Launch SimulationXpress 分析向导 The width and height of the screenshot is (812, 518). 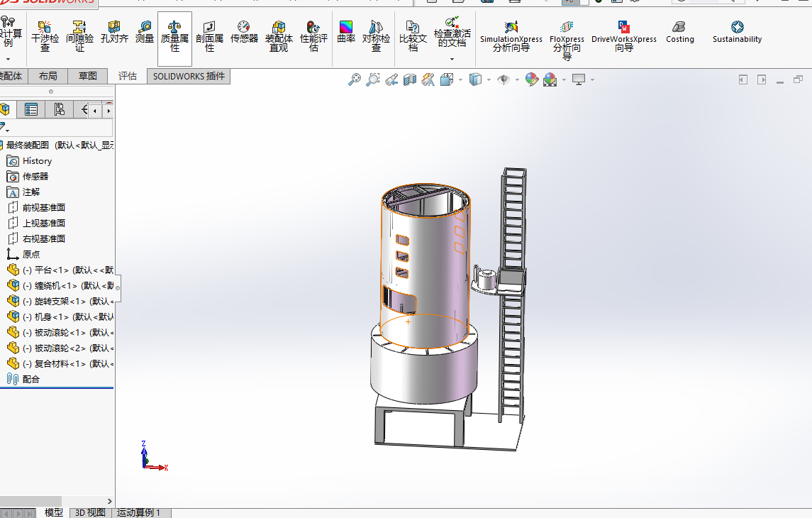pos(511,37)
